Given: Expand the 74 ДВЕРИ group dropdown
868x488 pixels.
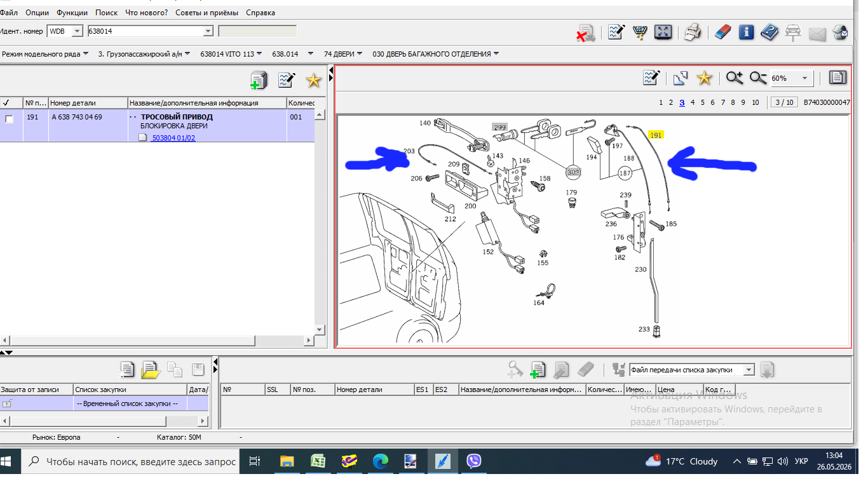Looking at the screenshot, I should tap(360, 54).
